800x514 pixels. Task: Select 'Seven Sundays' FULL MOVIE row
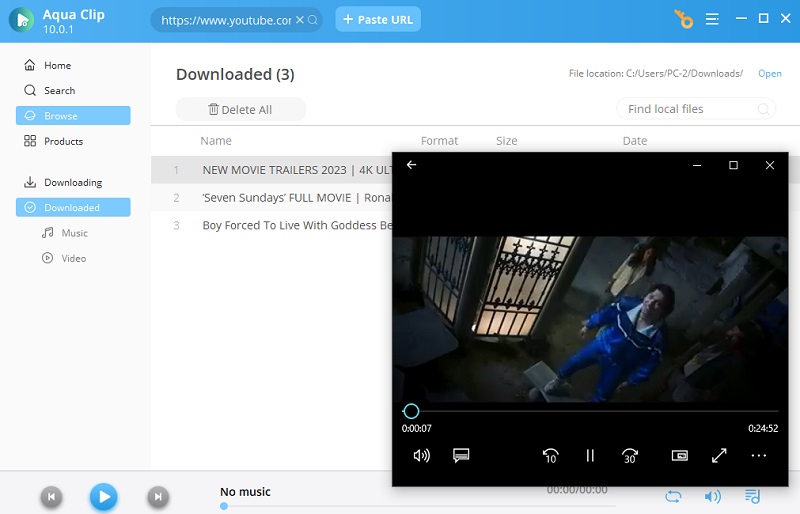coord(271,198)
